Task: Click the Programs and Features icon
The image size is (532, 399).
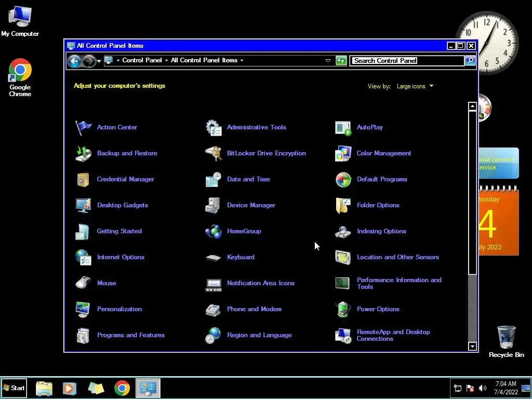Action: [x=83, y=335]
